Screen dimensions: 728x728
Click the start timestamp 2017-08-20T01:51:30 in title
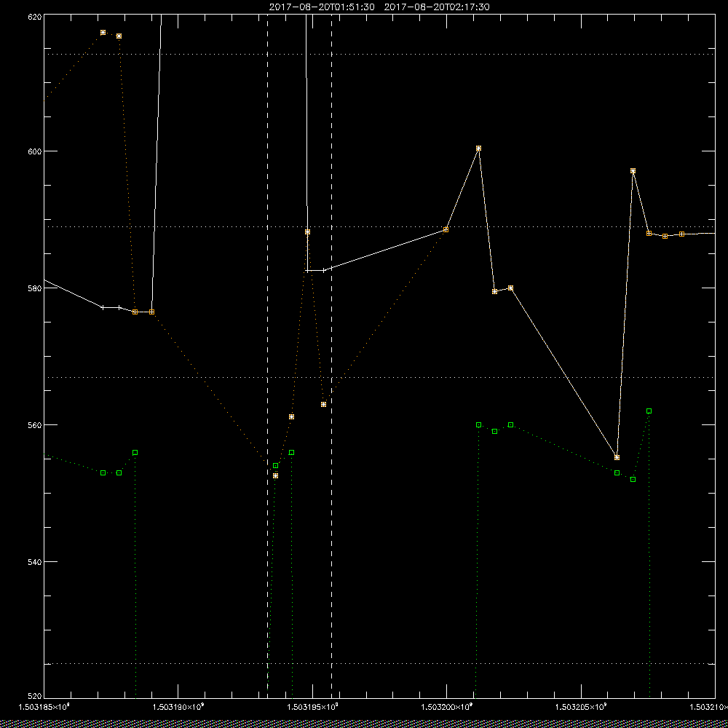point(322,7)
